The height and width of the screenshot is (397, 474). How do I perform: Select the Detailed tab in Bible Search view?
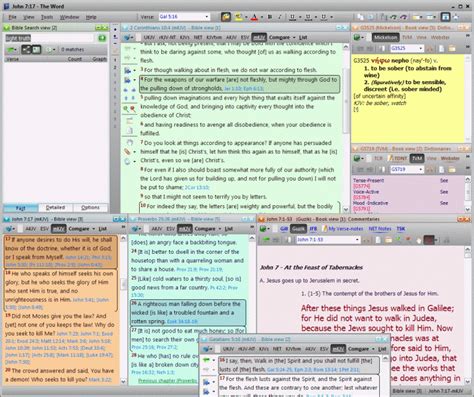click(x=55, y=208)
